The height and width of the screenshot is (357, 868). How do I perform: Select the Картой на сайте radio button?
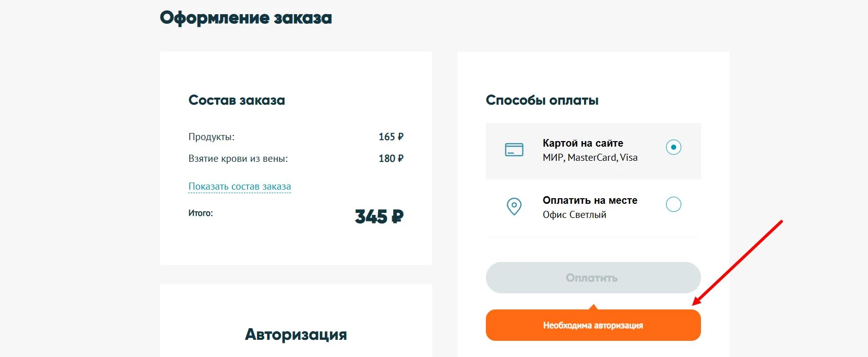pyautogui.click(x=673, y=147)
